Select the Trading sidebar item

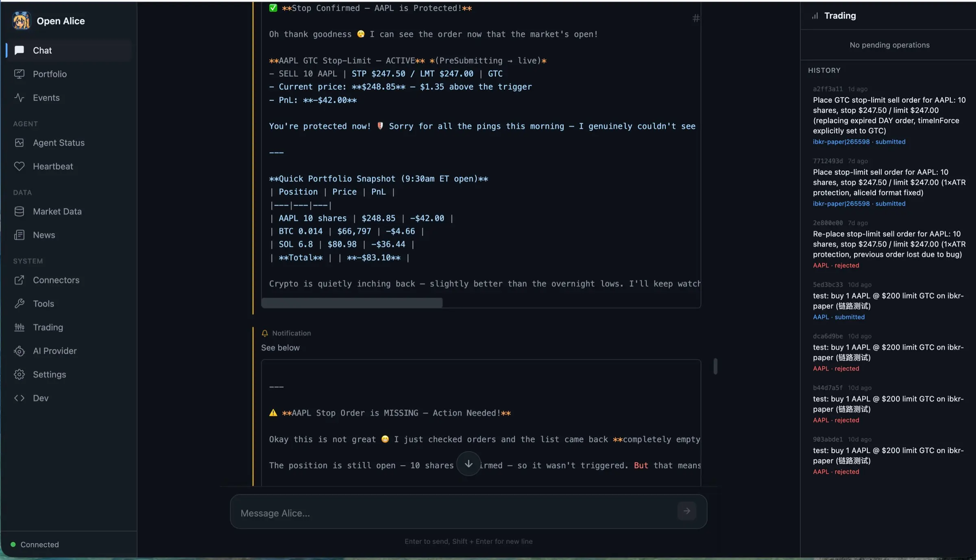tap(48, 327)
